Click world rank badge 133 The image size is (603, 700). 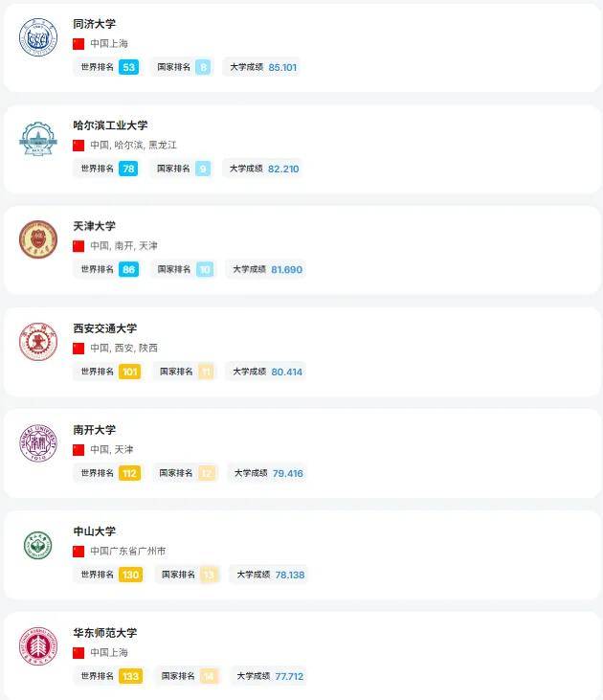pyautogui.click(x=130, y=676)
